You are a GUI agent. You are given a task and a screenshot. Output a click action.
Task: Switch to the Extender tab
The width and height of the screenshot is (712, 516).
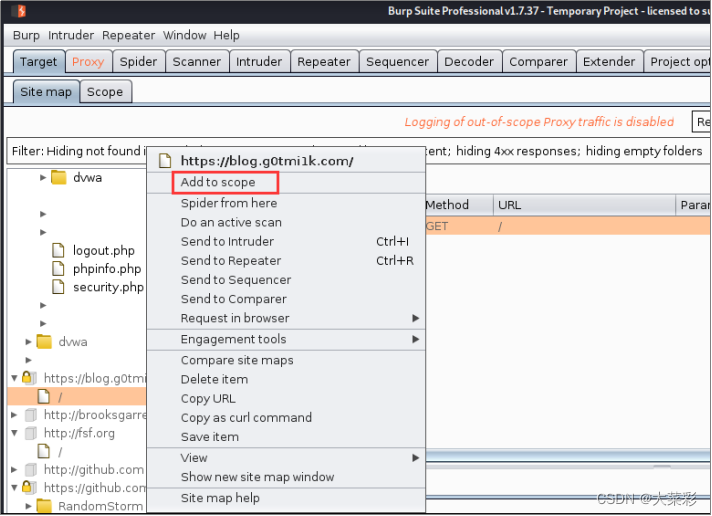point(609,62)
